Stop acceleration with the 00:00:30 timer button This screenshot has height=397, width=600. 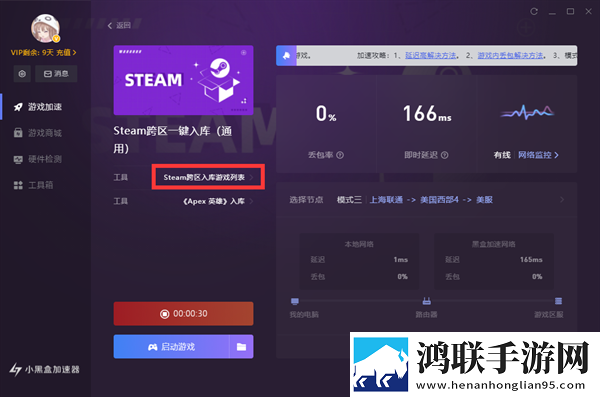pos(183,314)
